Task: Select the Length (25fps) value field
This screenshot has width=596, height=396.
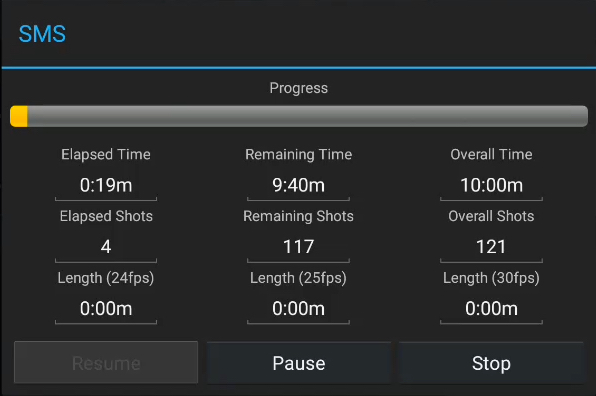Action: click(298, 309)
